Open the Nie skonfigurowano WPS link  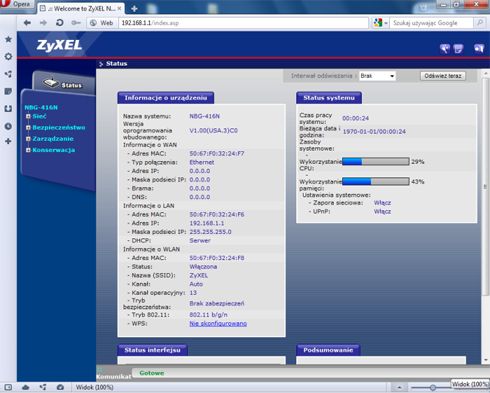coord(218,324)
